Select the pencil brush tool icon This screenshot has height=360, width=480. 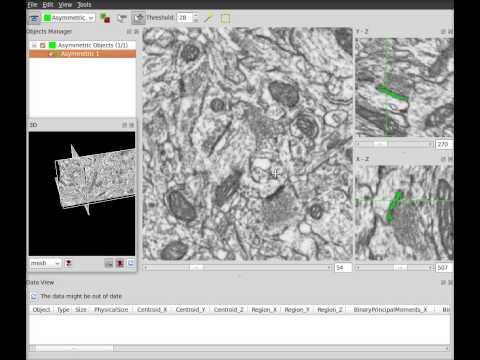209,18
